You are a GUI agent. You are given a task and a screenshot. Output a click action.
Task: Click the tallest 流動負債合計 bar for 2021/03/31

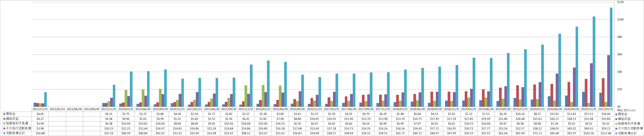611,57
